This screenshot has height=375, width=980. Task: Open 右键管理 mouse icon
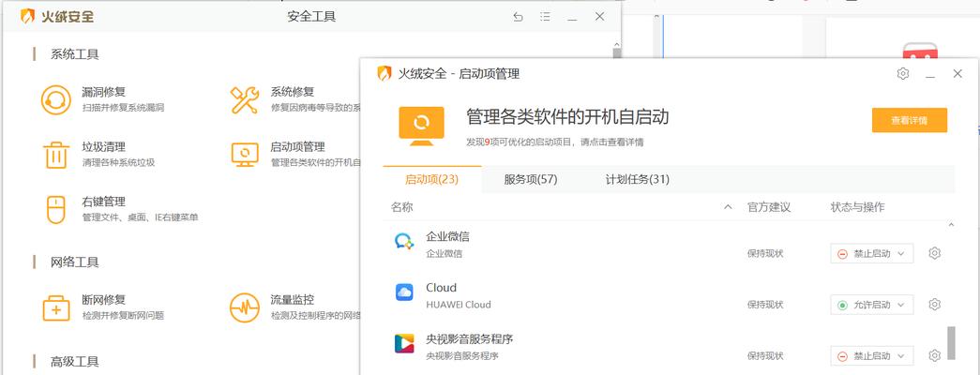click(56, 209)
